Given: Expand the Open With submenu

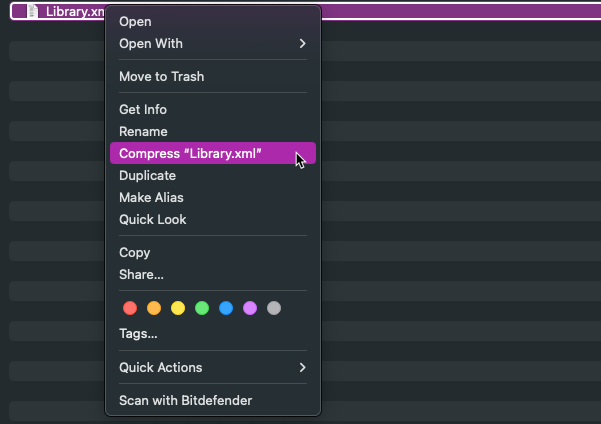Looking at the screenshot, I should tap(151, 44).
